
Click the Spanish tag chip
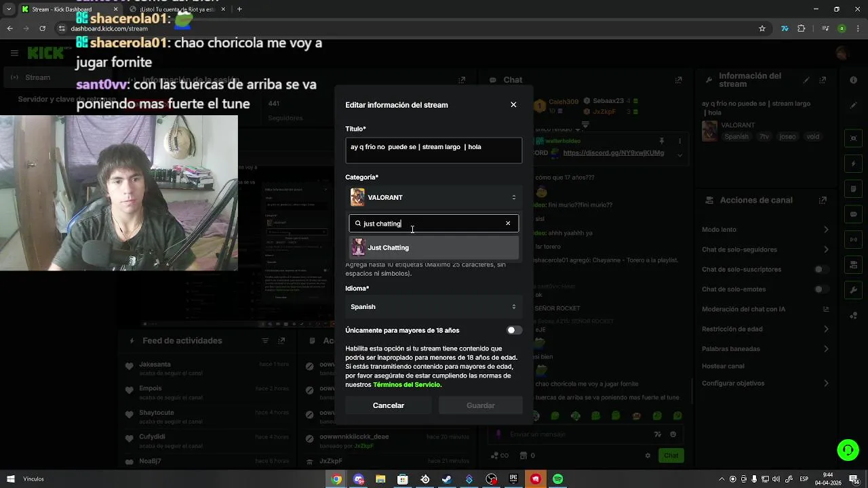tap(736, 137)
